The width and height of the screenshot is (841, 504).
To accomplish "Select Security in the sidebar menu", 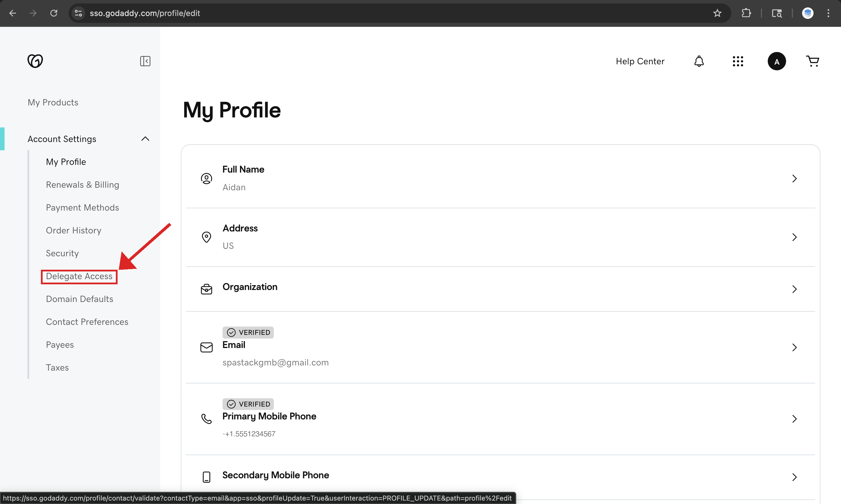I will click(x=62, y=253).
